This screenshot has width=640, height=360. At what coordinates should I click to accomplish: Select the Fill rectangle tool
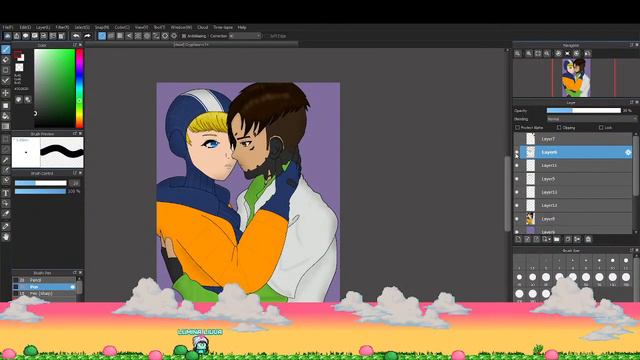[x=6, y=106]
